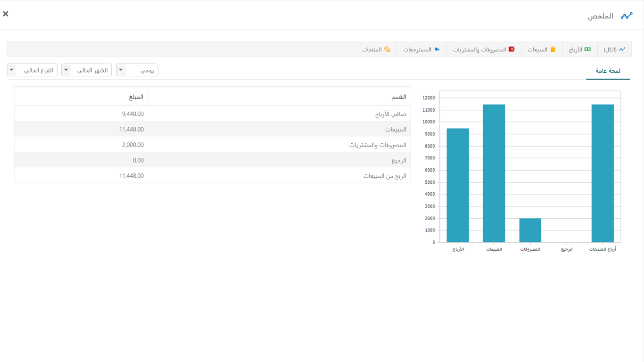Click the أرباح المنتجات bar in chart
644x362 pixels.
[603, 173]
